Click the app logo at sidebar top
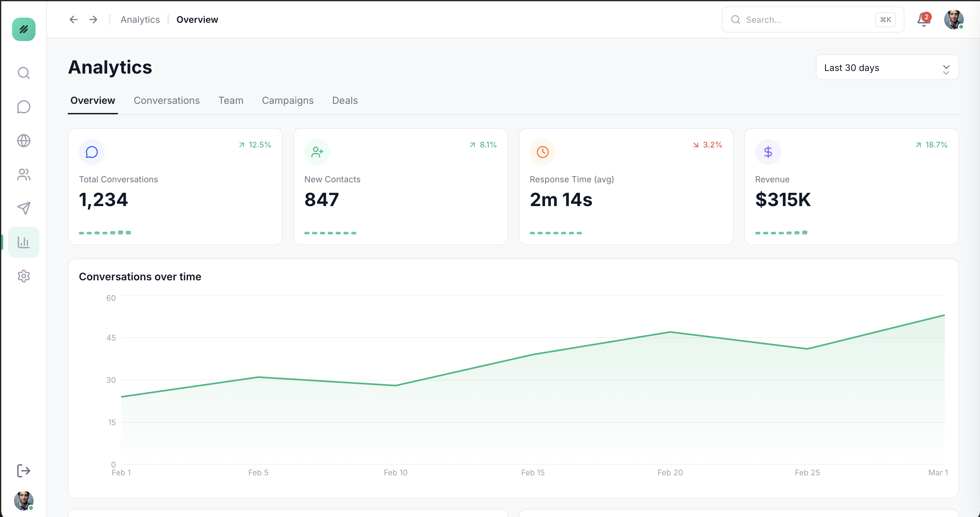This screenshot has width=980, height=517. (x=23, y=29)
